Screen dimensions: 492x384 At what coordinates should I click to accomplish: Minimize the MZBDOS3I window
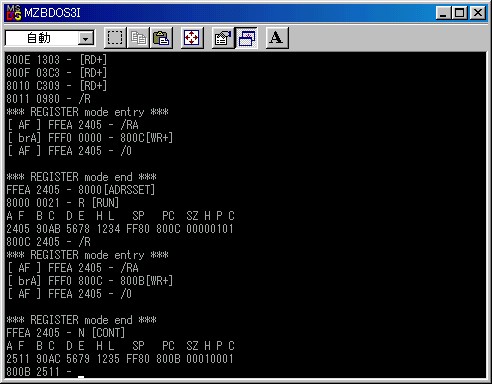click(443, 13)
